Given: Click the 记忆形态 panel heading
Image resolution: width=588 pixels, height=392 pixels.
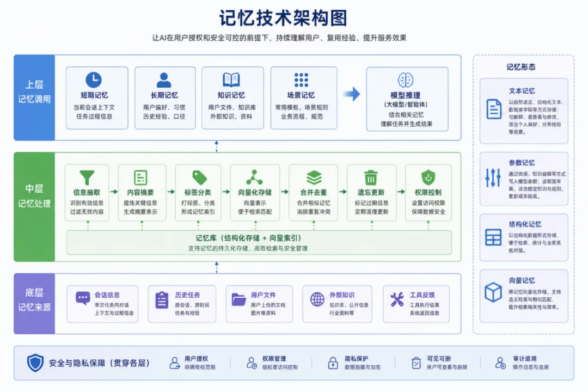Looking at the screenshot, I should (x=521, y=67).
